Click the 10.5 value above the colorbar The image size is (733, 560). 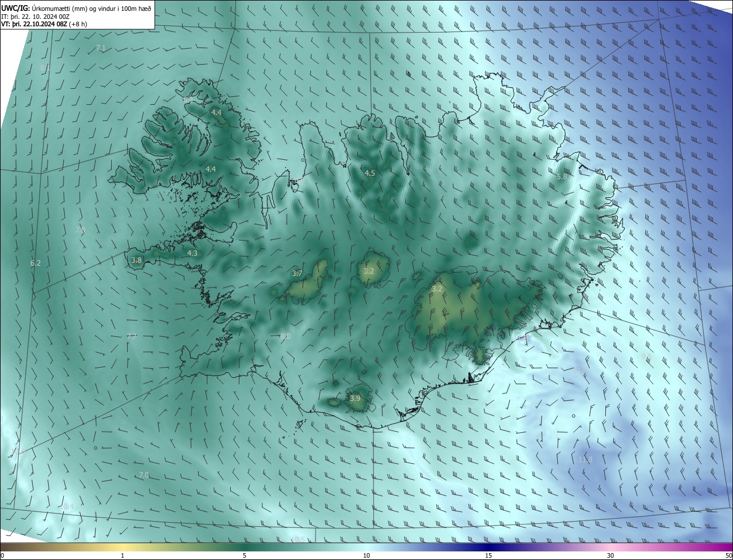click(x=299, y=539)
